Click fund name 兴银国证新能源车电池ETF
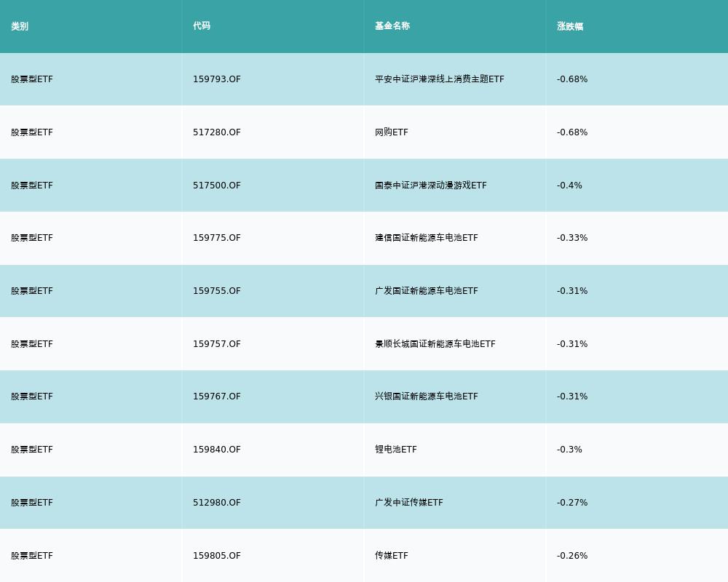The width and height of the screenshot is (728, 582). 426,396
